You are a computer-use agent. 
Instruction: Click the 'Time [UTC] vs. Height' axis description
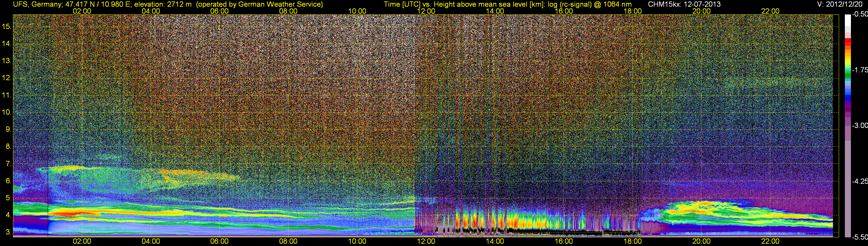(420, 4)
